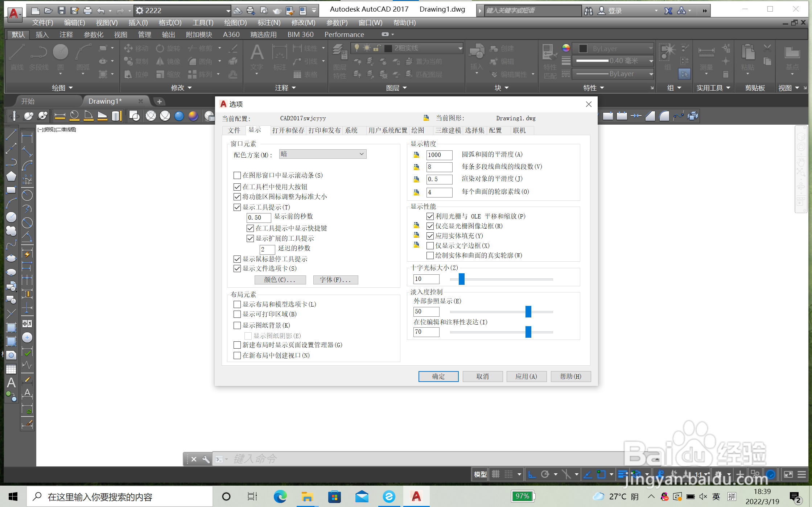812x507 pixels.
Task: Click the Plot print icon in quick access toolbar
Action: pyautogui.click(x=87, y=11)
